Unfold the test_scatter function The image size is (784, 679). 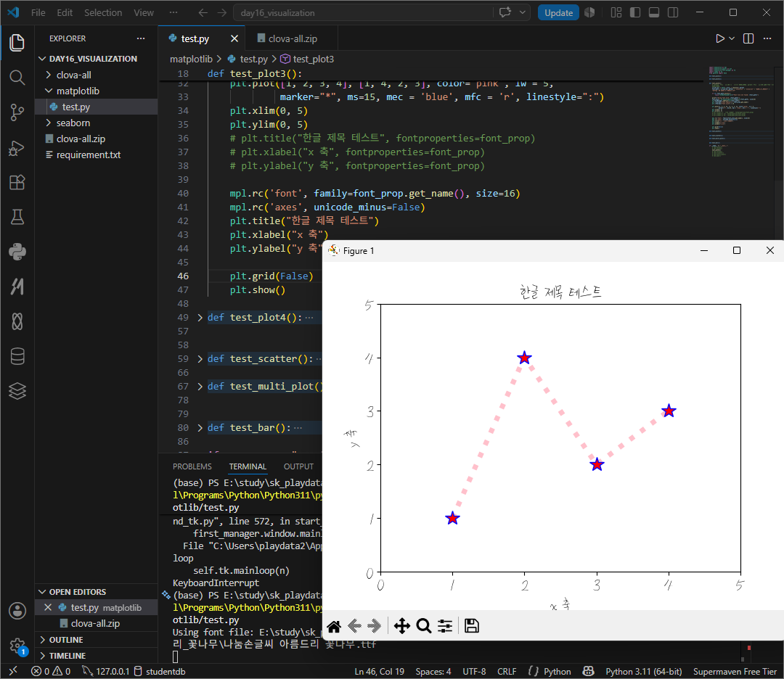pyautogui.click(x=200, y=359)
